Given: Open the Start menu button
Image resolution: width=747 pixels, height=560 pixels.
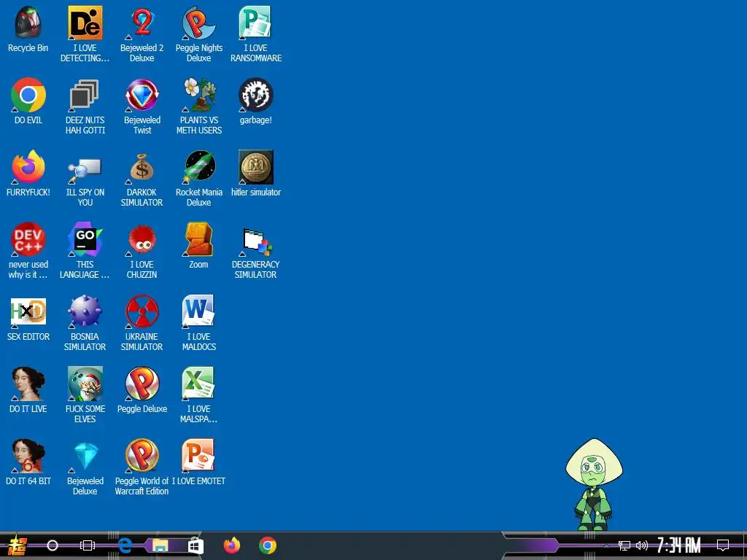Looking at the screenshot, I should [17, 545].
